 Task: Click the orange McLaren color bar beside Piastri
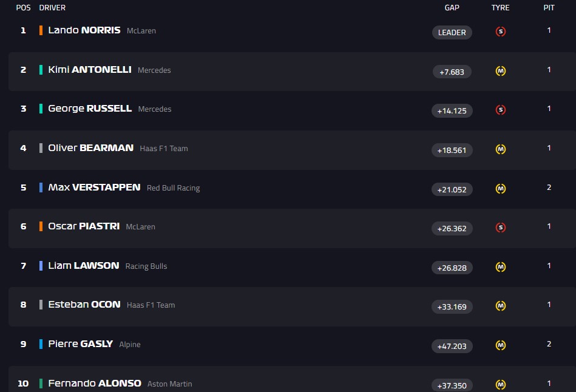pyautogui.click(x=41, y=226)
